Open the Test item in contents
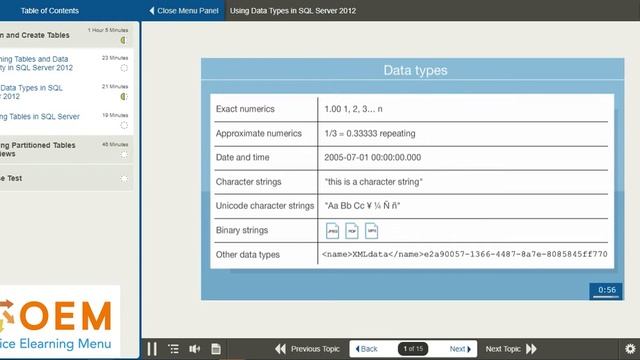 click(x=66, y=178)
